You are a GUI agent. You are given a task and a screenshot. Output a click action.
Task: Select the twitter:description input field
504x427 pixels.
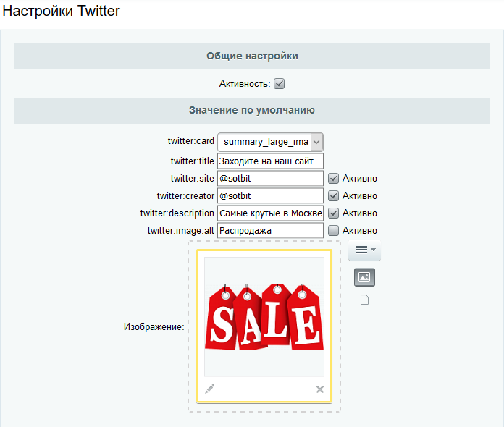pos(270,213)
